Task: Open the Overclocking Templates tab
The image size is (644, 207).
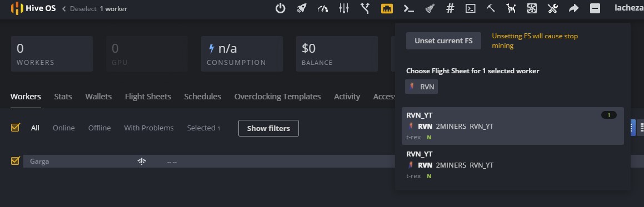Action: pos(278,97)
